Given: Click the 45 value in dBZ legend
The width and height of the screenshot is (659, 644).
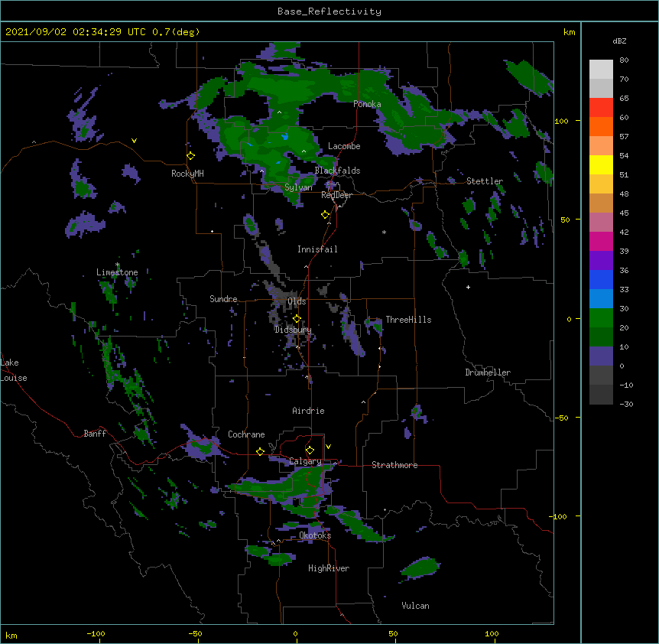Looking at the screenshot, I should pyautogui.click(x=624, y=213).
